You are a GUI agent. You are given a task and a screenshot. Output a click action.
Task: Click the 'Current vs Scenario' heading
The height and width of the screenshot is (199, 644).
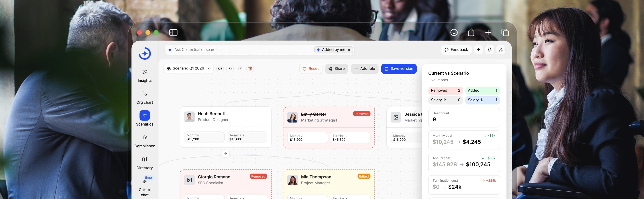pos(448,73)
